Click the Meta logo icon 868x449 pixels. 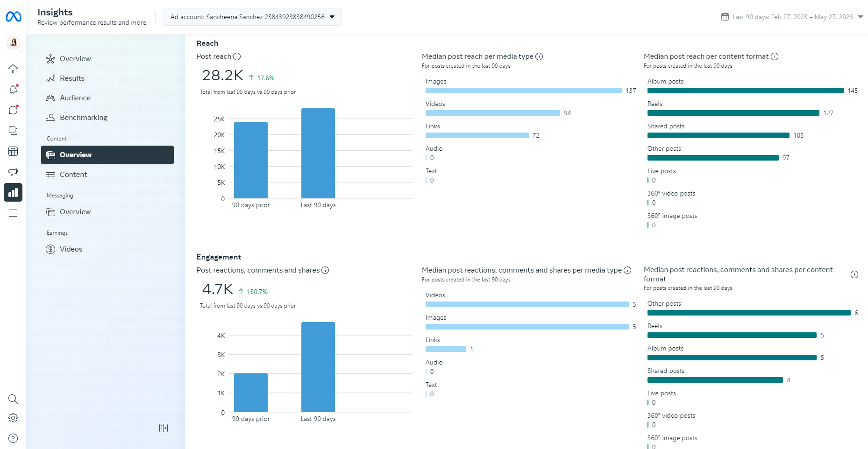tap(14, 17)
